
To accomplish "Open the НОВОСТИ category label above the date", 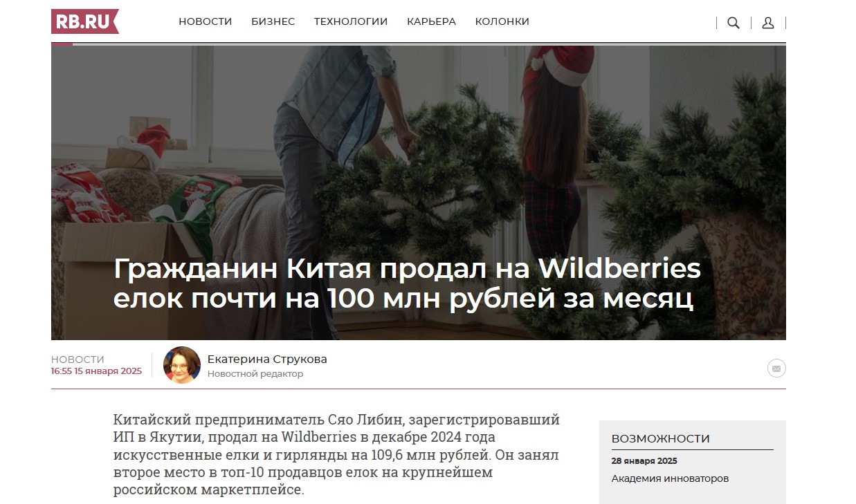I will coord(78,360).
